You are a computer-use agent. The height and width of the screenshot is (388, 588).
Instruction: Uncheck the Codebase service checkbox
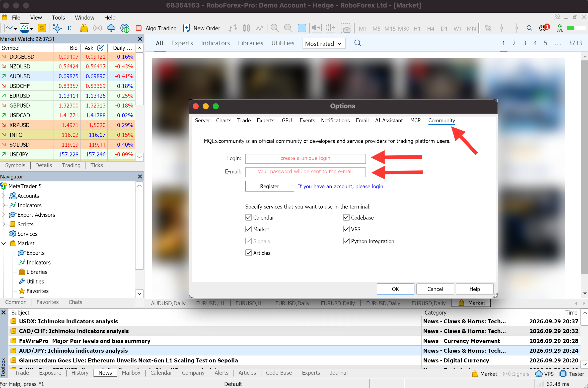[x=346, y=217]
